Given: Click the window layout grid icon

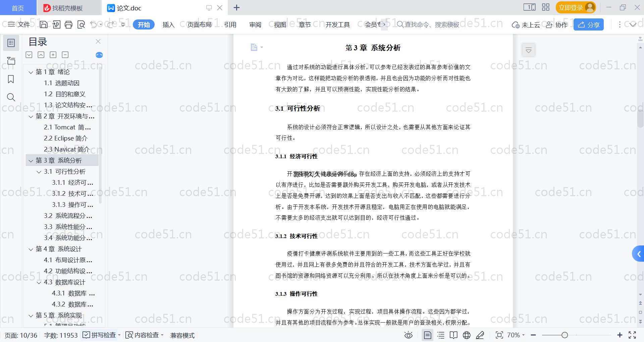Looking at the screenshot, I should [x=546, y=7].
